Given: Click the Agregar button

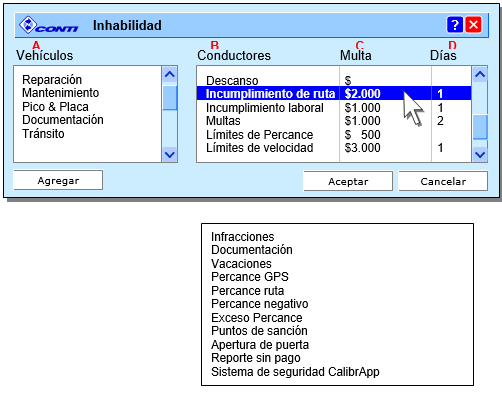Looking at the screenshot, I should pos(58,180).
